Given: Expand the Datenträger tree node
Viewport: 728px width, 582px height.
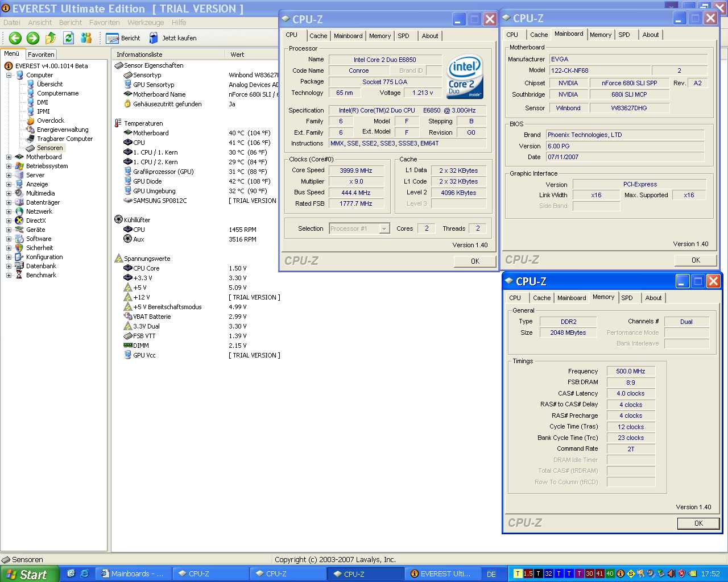Looking at the screenshot, I should pos(9,202).
